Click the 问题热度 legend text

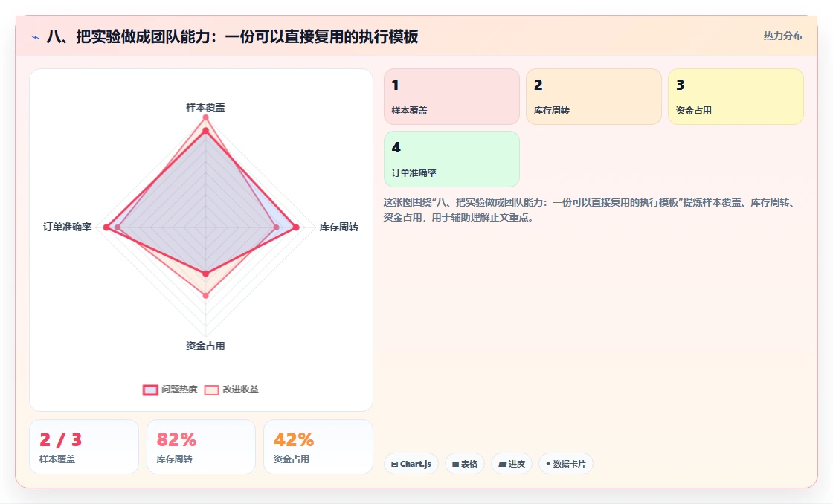179,390
